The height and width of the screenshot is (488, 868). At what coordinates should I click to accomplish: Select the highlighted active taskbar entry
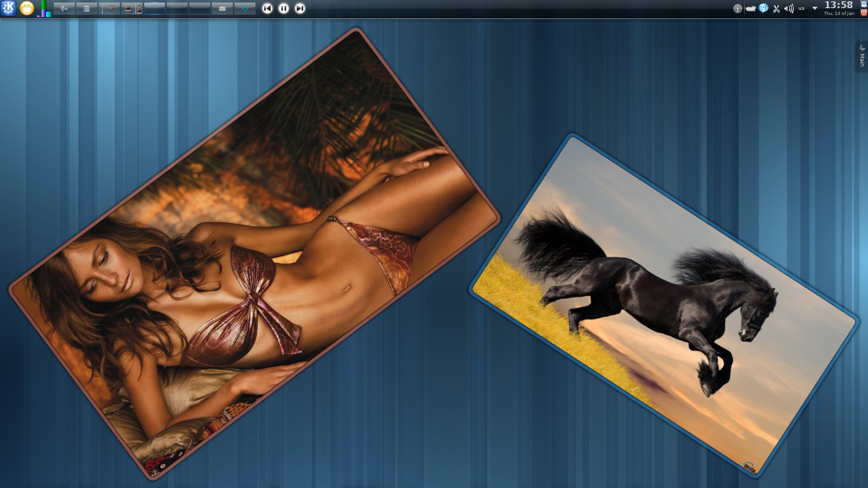pos(155,8)
